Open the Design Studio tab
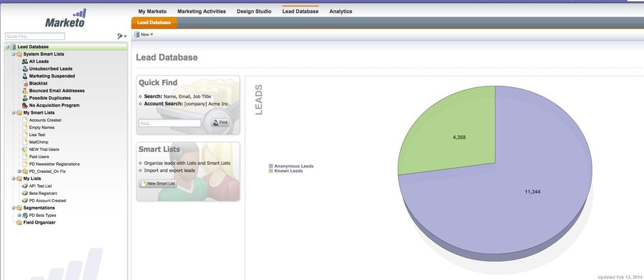Screen dimensions: 644x280 [x=254, y=11]
